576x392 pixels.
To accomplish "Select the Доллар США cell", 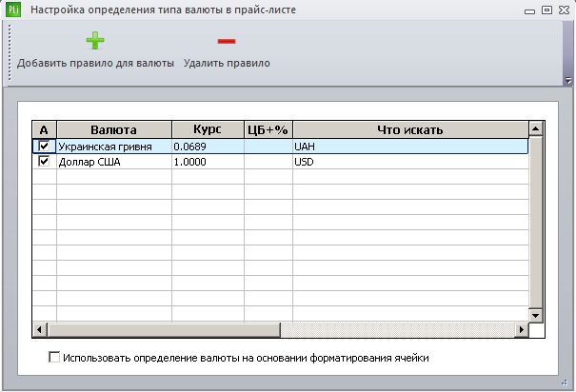I will pyautogui.click(x=114, y=162).
